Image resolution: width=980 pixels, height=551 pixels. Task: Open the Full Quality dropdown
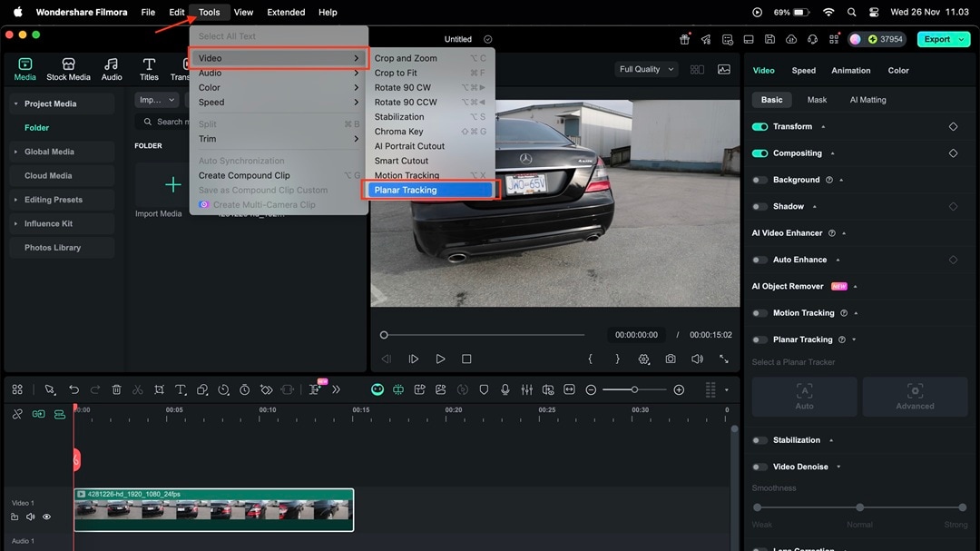(645, 69)
